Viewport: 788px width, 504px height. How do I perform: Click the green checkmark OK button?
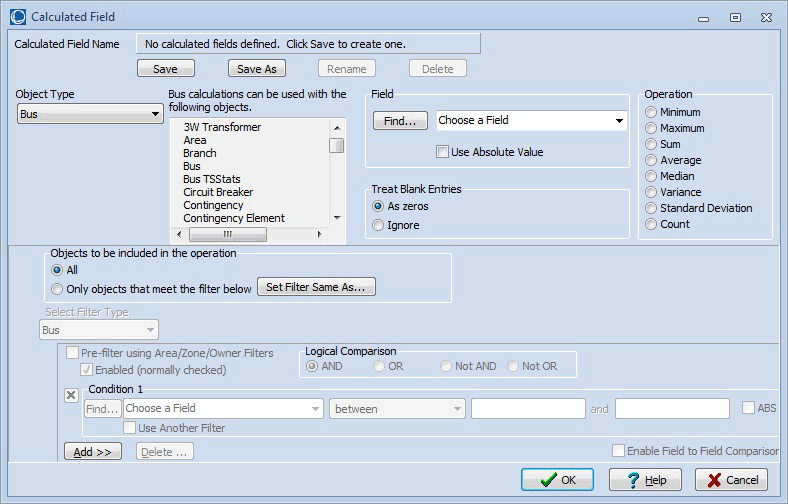pyautogui.click(x=557, y=480)
